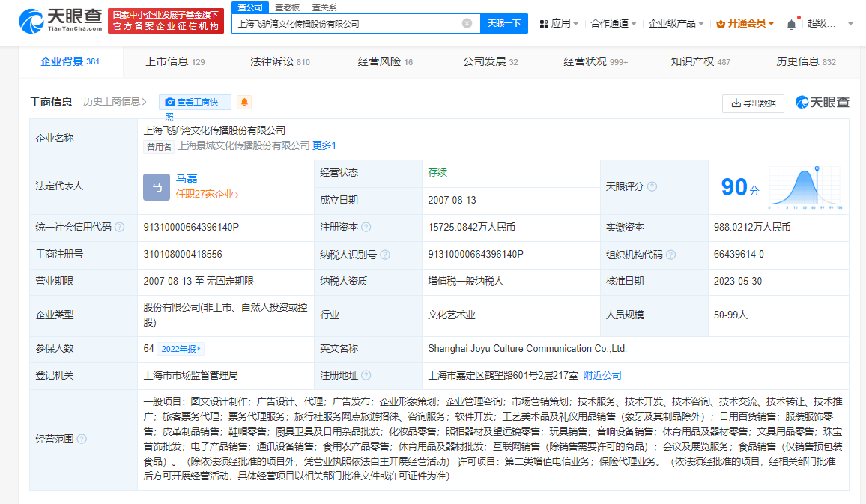Switch to the 查老板 search tab

287,7
